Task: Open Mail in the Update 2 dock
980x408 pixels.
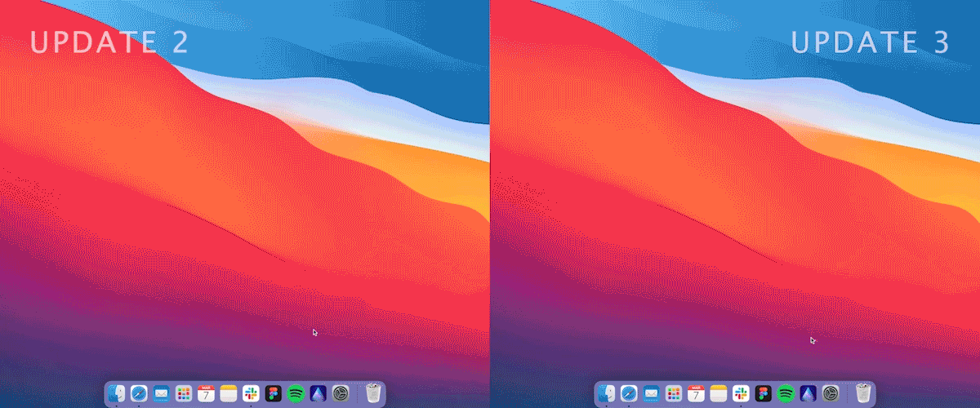Action: pyautogui.click(x=161, y=393)
